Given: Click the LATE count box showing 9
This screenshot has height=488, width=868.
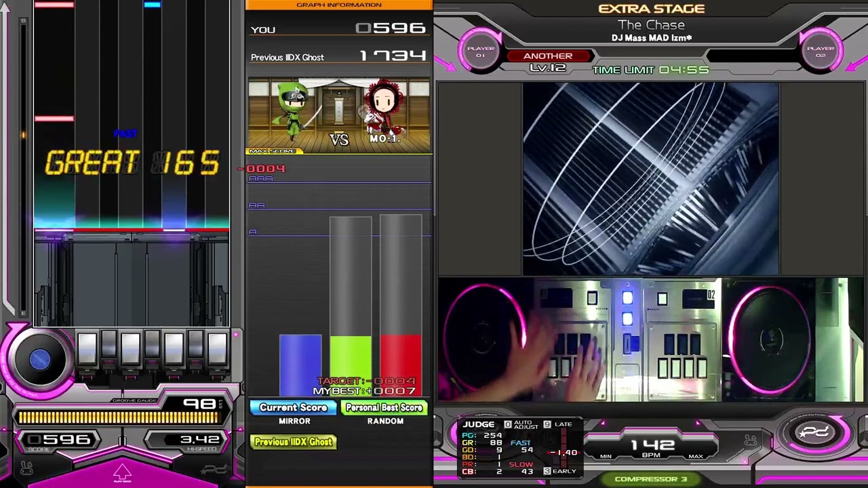Looking at the screenshot, I should point(547,424).
